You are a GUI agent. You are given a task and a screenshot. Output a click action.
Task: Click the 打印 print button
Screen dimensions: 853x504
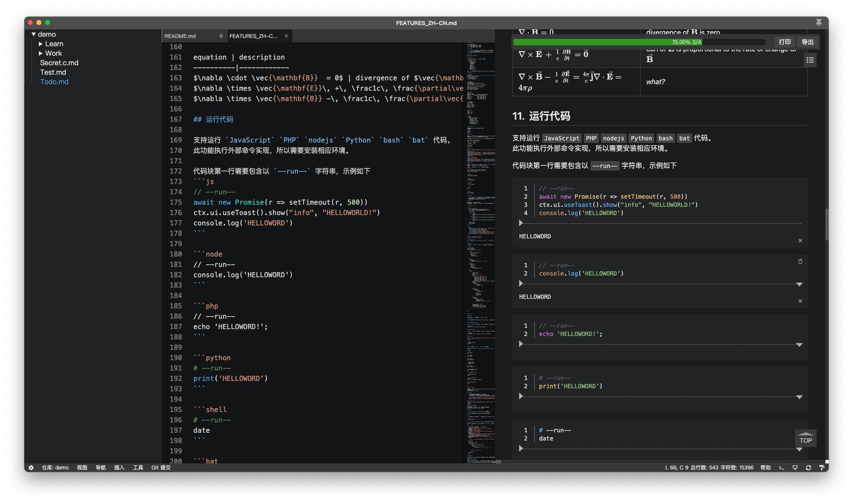point(784,42)
